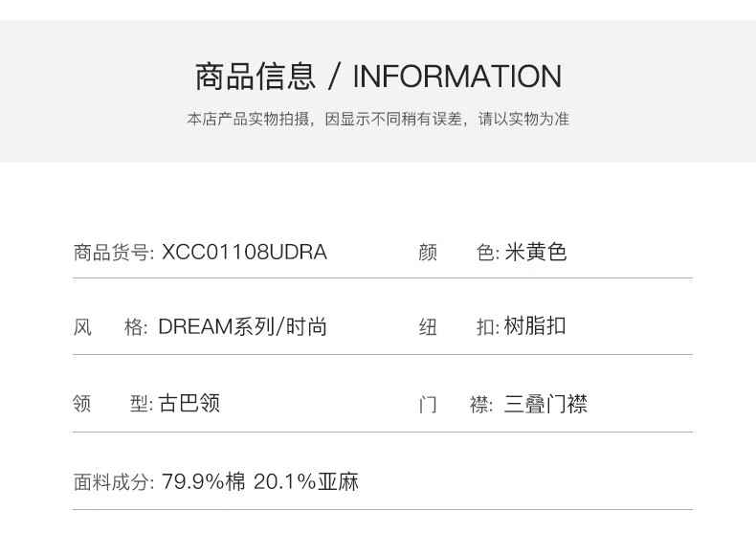Click the slash between 商品信息 and INFORMATION
The height and width of the screenshot is (555, 756).
click(x=334, y=76)
